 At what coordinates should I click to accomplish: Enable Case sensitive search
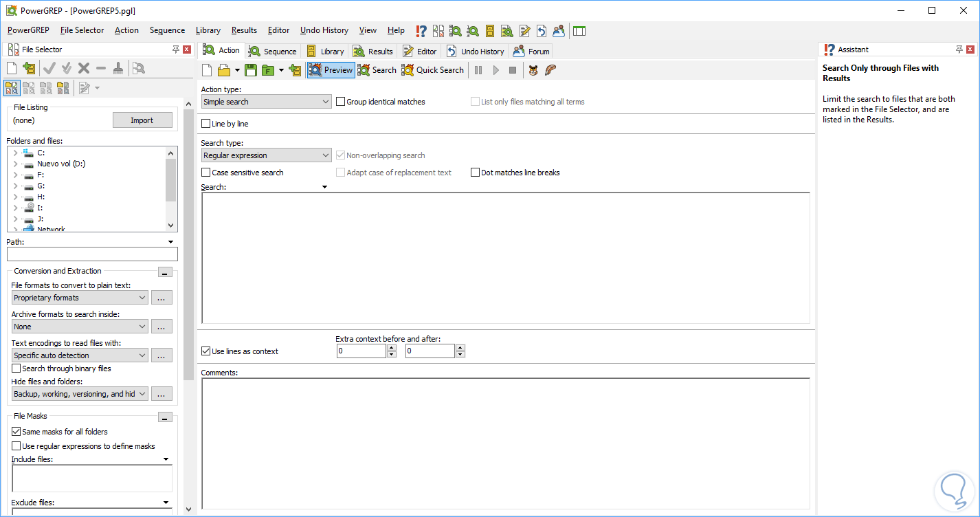click(205, 173)
